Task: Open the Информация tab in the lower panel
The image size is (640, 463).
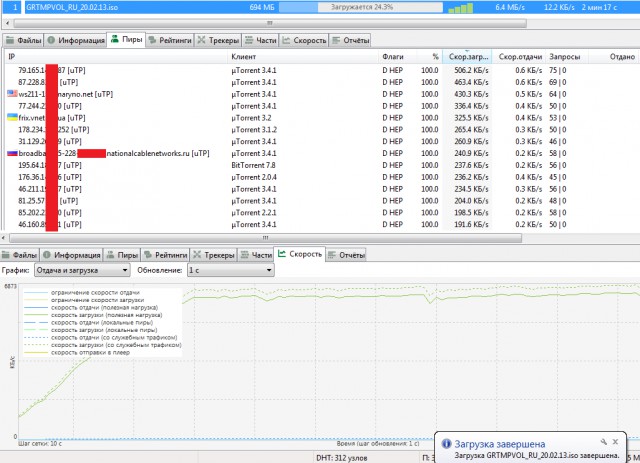Action: tap(71, 255)
